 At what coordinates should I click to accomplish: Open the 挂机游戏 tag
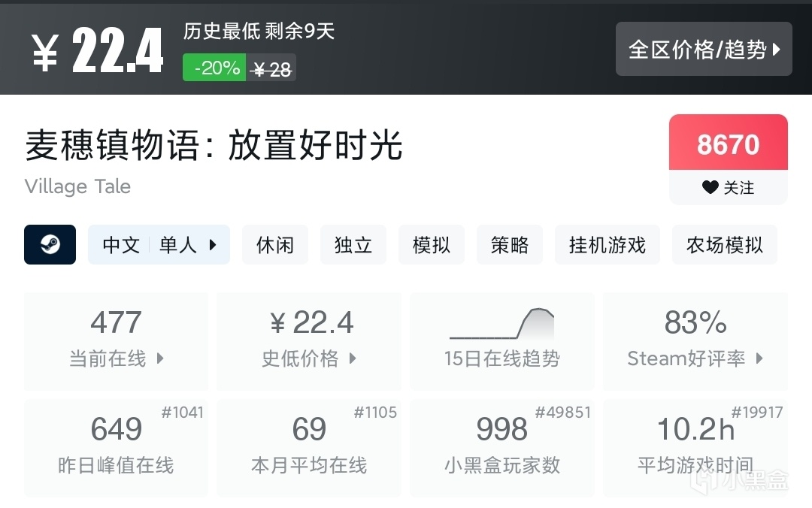(607, 244)
